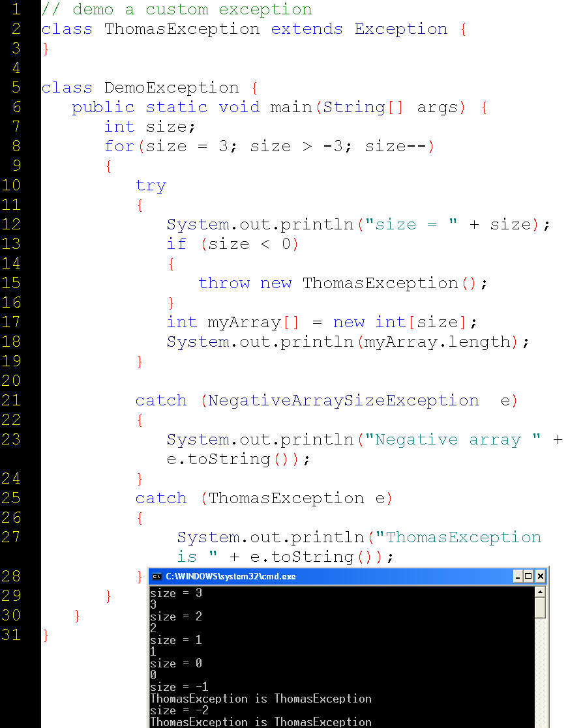Minimize the cmd.exe window
The width and height of the screenshot is (568, 728).
point(518,577)
